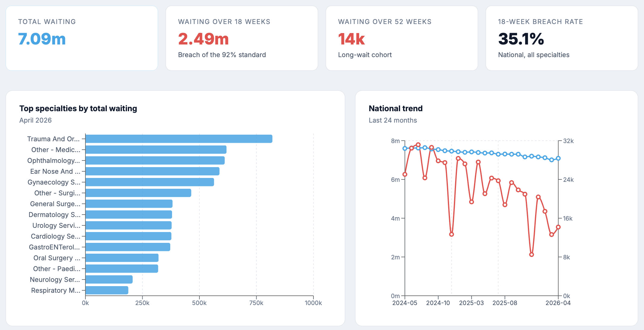Click the 32k right axis label
Viewport: 644px width, 330px height.
click(x=569, y=141)
